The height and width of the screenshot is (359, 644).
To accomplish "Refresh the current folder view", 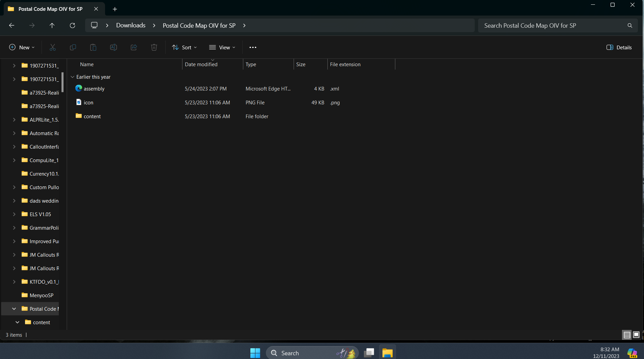I will 72,26.
